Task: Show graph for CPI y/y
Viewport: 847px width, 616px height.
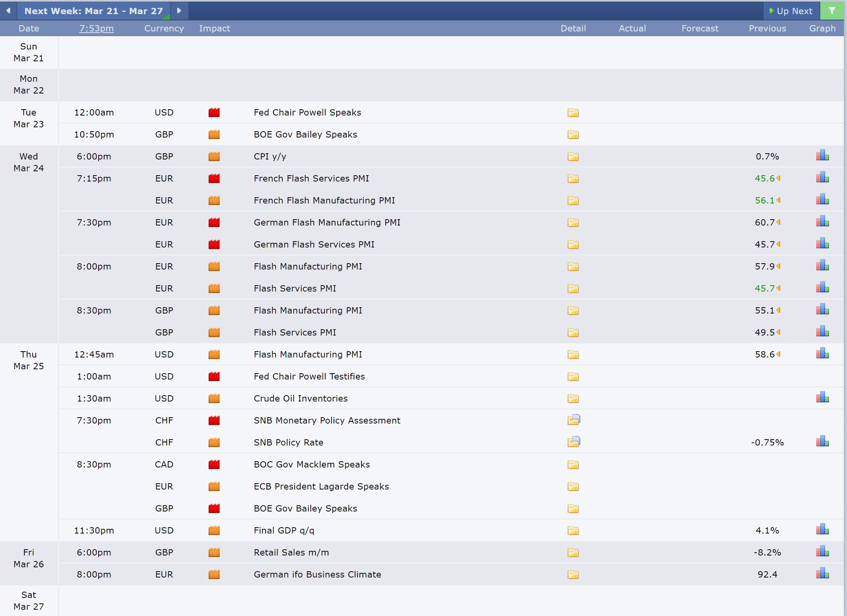Action: [x=822, y=156]
